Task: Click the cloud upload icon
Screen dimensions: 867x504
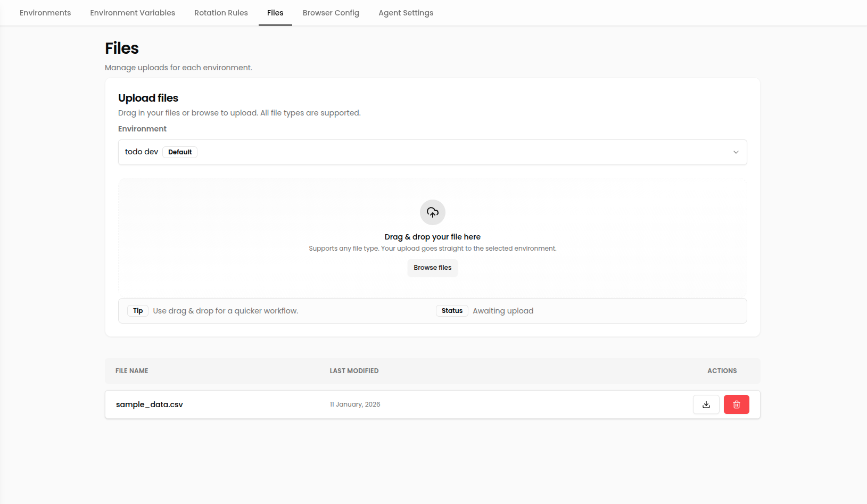Action: coord(432,212)
